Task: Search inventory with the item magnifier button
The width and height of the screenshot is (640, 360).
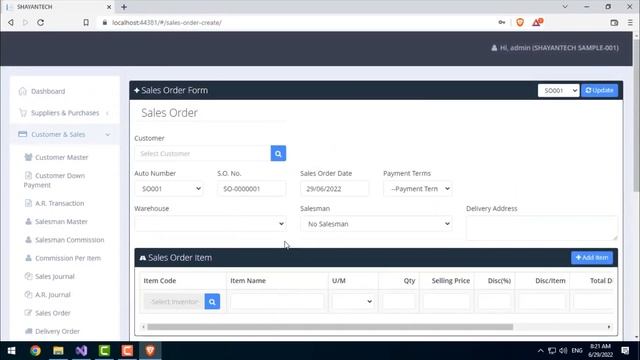Action: point(212,302)
